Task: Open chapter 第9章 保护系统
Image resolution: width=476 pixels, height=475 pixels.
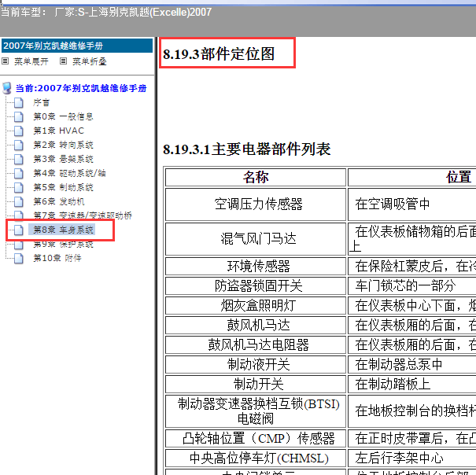Action: point(63,245)
